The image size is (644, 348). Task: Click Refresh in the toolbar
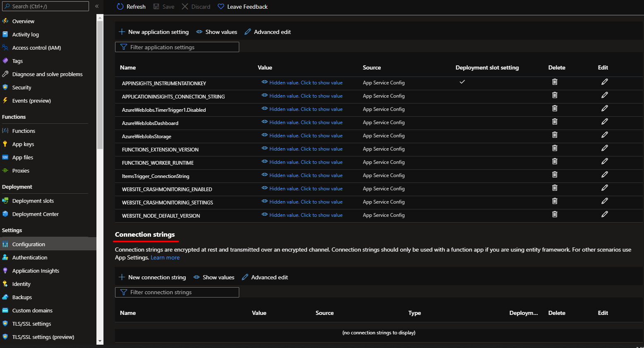[131, 7]
